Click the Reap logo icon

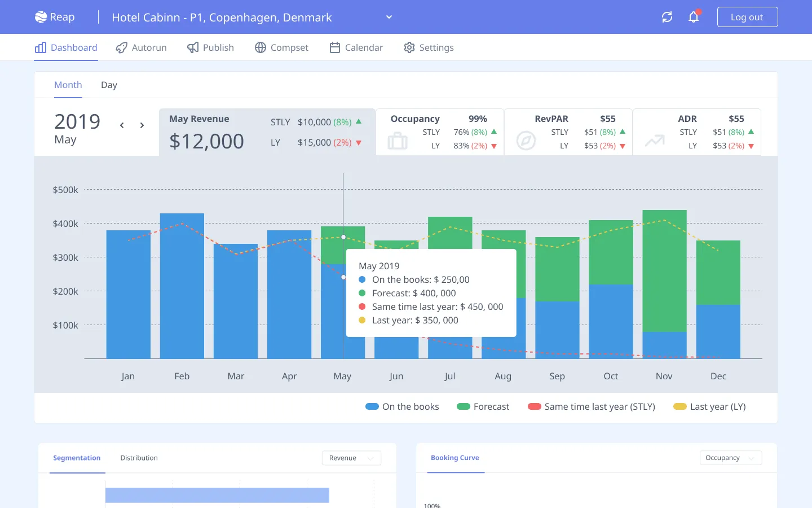click(x=41, y=17)
